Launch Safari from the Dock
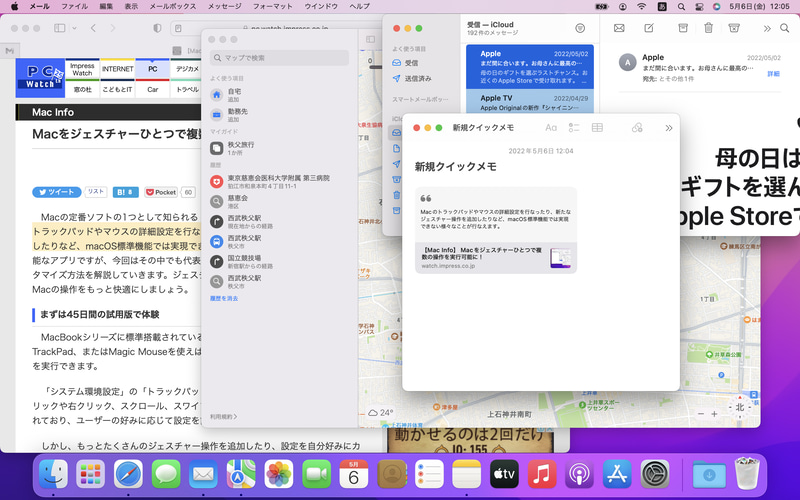The image size is (800, 500). (128, 474)
